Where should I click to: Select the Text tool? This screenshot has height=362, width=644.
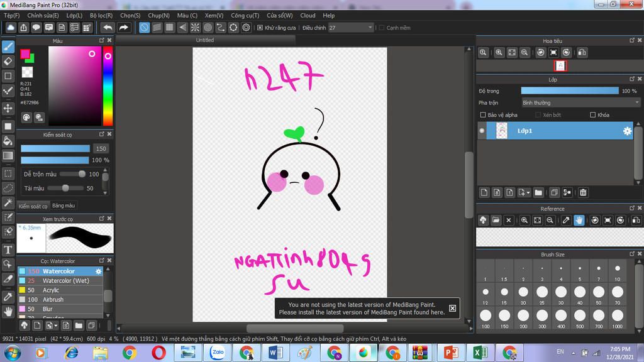(x=8, y=250)
